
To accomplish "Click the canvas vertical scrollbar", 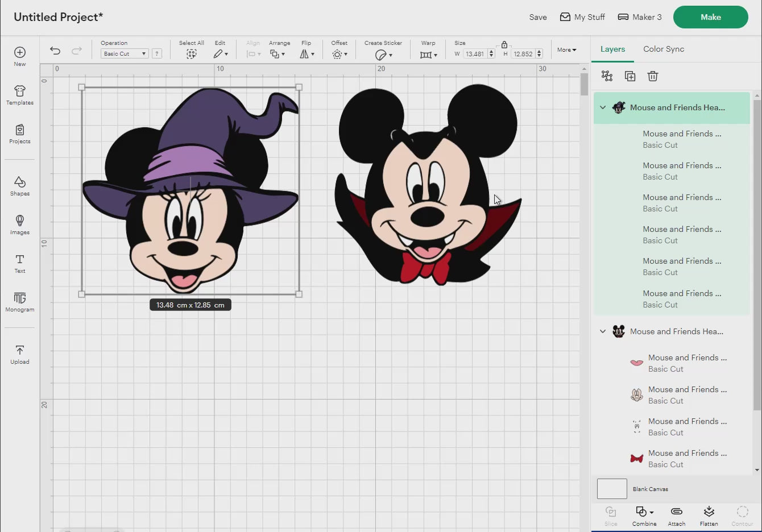I will 584,85.
